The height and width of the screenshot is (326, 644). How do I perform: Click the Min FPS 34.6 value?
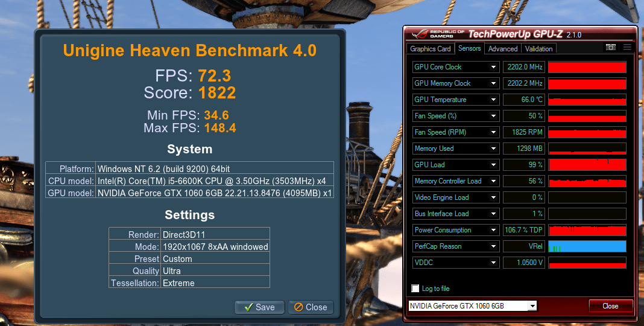216,115
